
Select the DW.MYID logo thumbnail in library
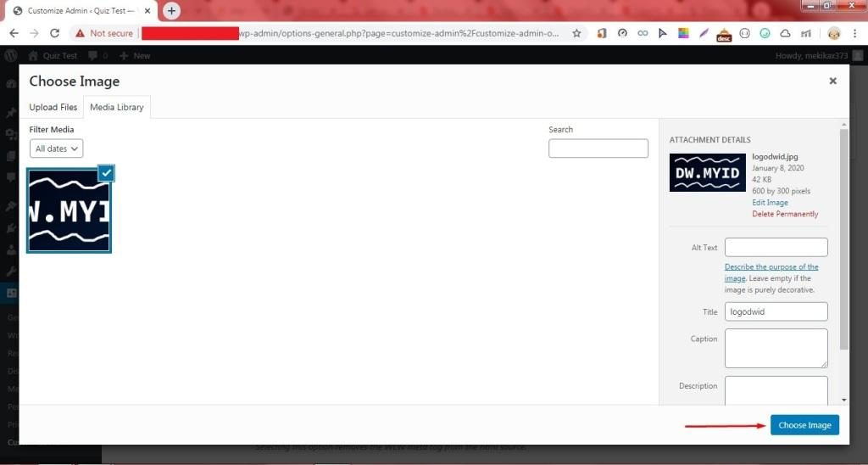[x=70, y=210]
